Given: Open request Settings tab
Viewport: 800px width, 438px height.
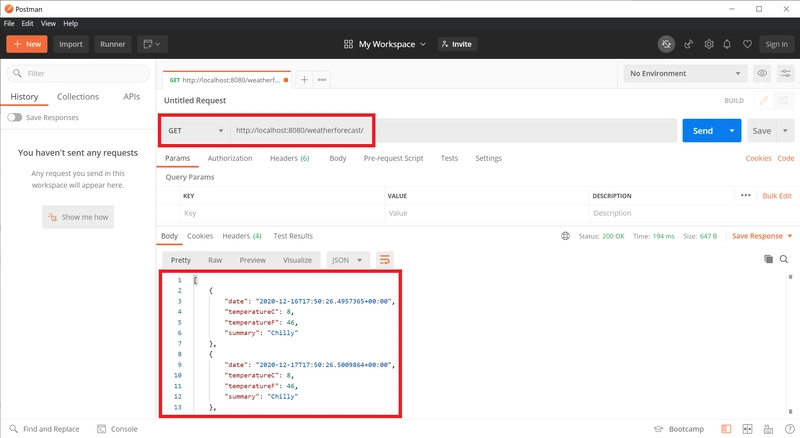Looking at the screenshot, I should (x=488, y=158).
